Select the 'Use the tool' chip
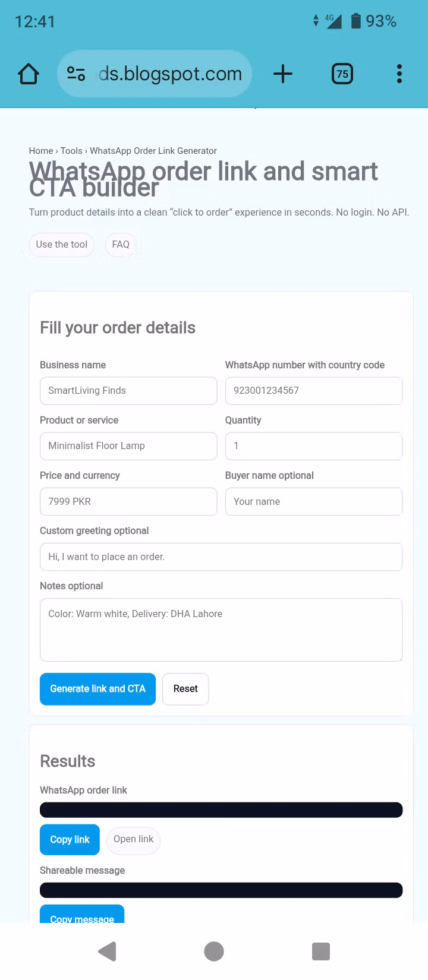 point(61,244)
